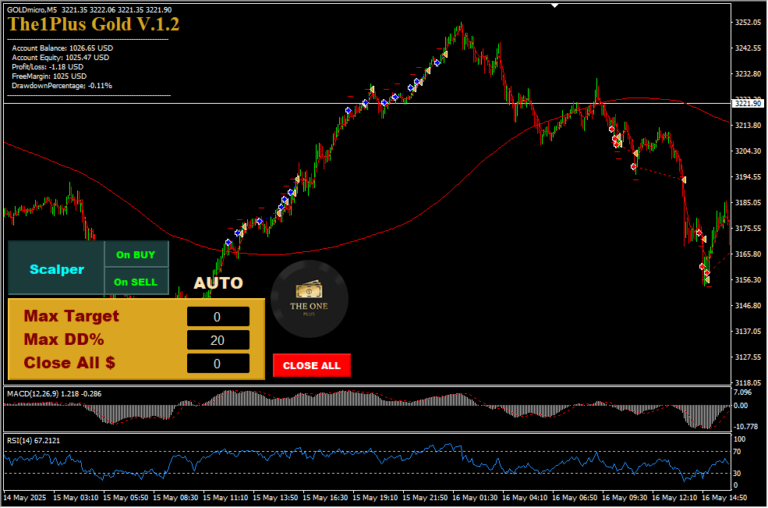Click the 3252.05 price axis label

pyautogui.click(x=748, y=22)
